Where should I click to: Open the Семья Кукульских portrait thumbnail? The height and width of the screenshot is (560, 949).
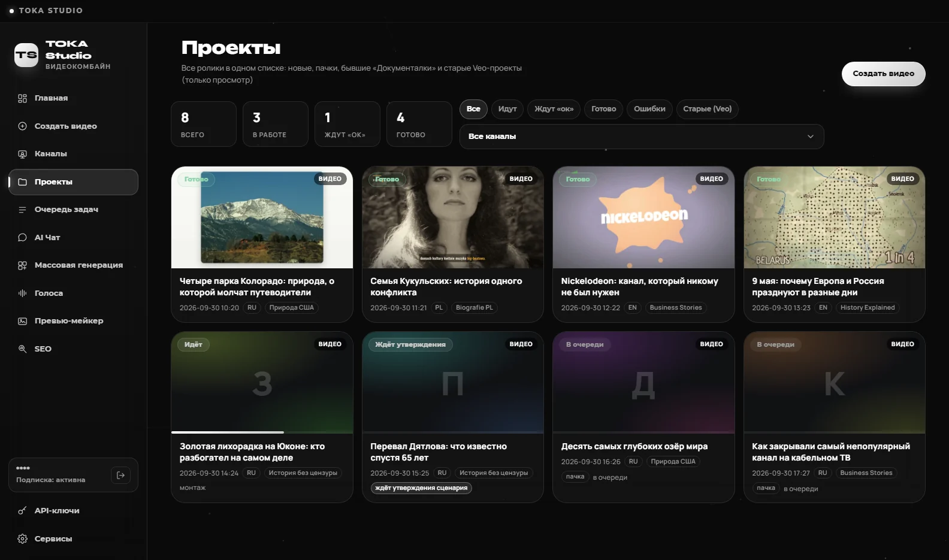point(453,217)
